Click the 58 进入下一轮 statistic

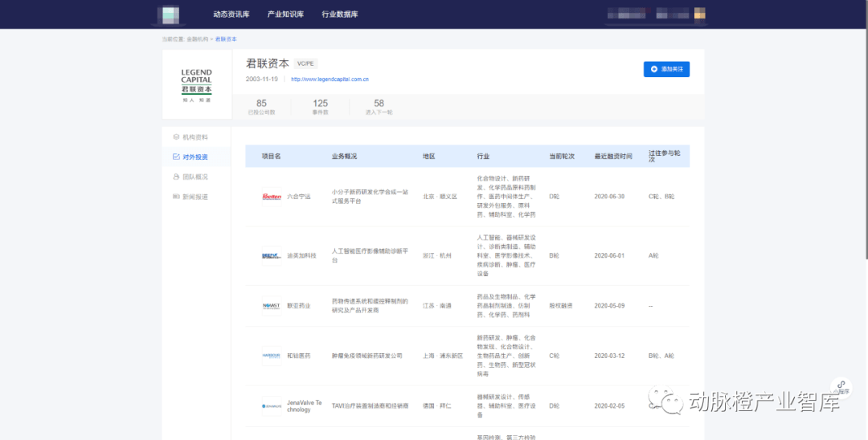[379, 107]
